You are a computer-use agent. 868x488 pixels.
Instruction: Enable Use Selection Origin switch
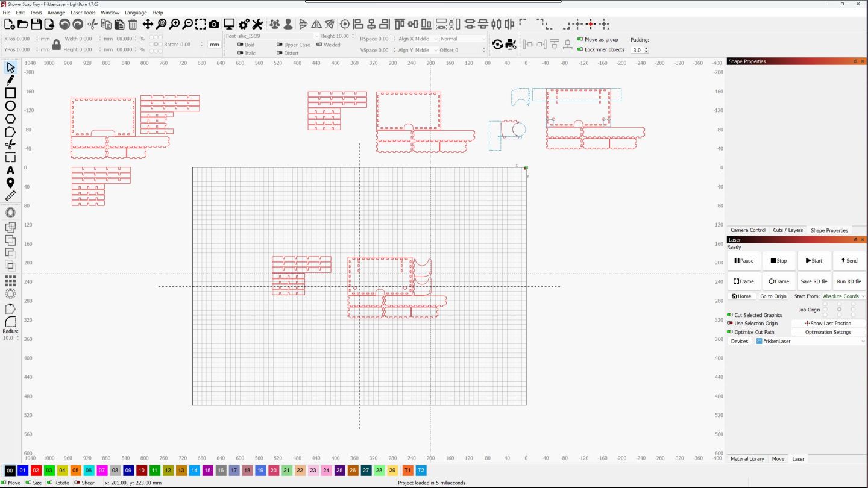tap(730, 324)
